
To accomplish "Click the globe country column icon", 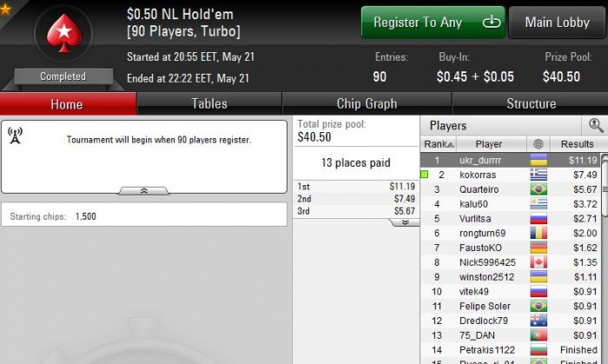I will pos(539,144).
